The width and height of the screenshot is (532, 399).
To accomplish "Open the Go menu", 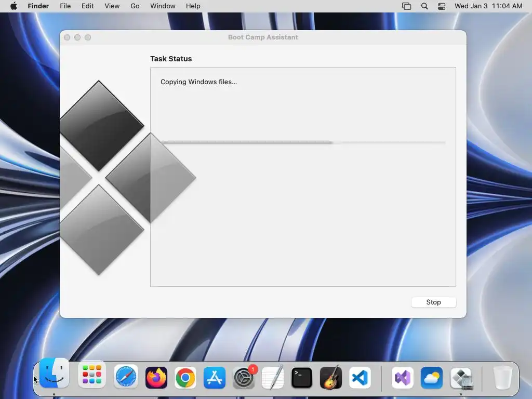I will pyautogui.click(x=135, y=6).
